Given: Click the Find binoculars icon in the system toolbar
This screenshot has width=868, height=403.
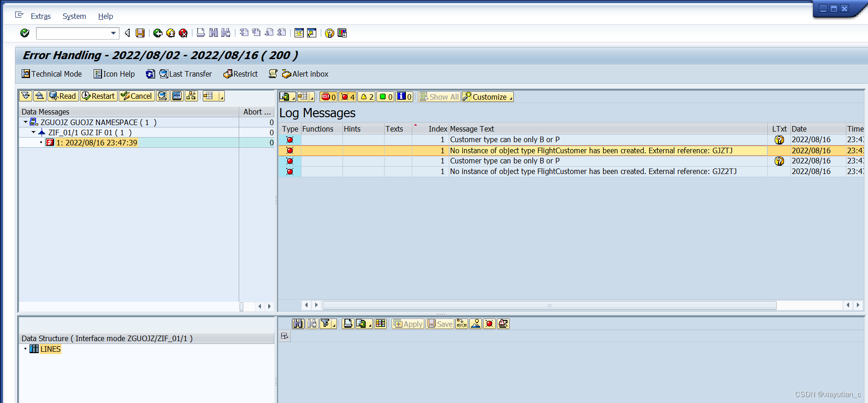Looking at the screenshot, I should point(213,33).
